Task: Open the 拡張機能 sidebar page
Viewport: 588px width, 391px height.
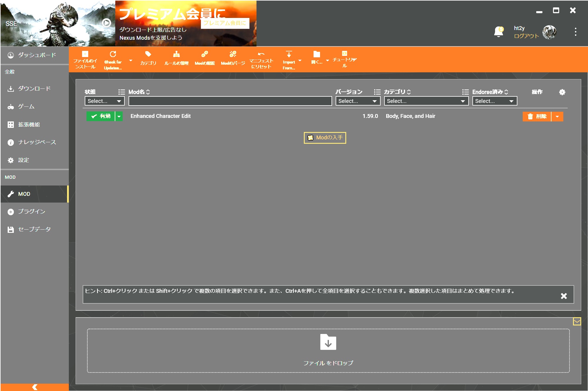Action: 35,124
